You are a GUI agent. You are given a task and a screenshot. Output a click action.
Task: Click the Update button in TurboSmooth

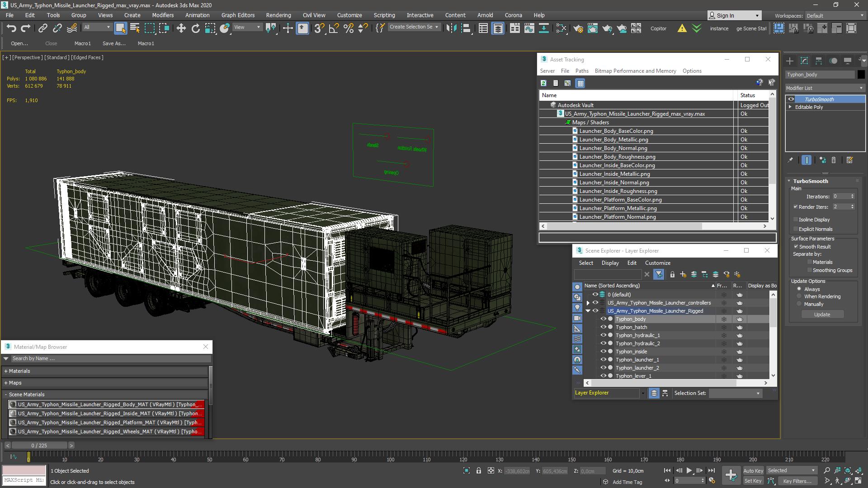click(x=822, y=314)
